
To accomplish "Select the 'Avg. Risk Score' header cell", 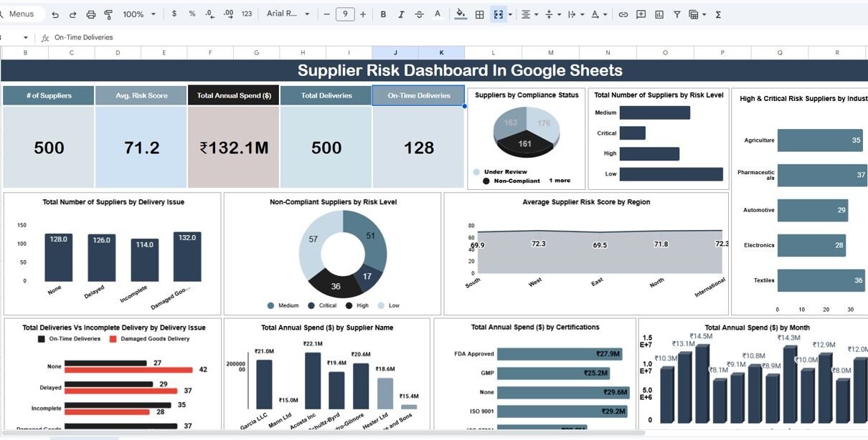I will click(x=141, y=96).
